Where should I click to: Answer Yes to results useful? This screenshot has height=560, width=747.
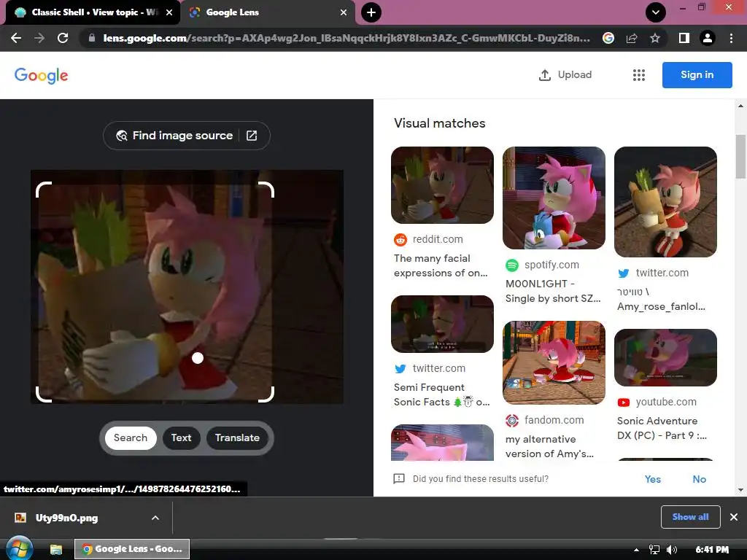pos(652,479)
